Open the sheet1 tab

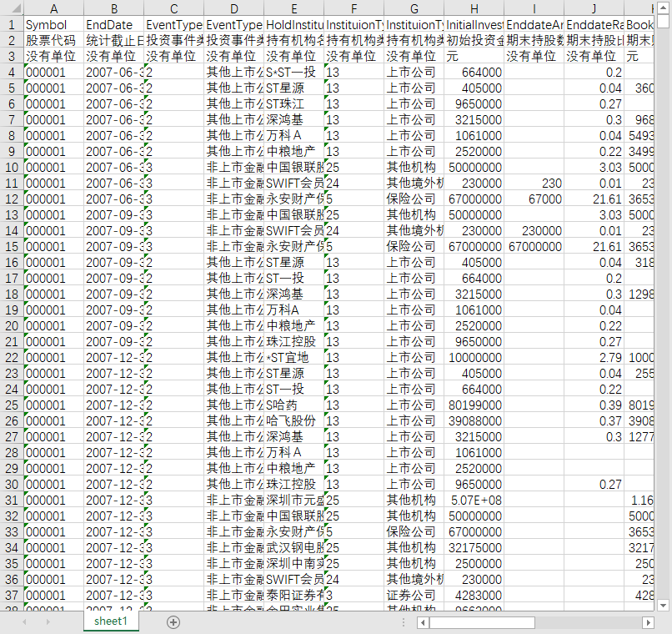pyautogui.click(x=111, y=621)
